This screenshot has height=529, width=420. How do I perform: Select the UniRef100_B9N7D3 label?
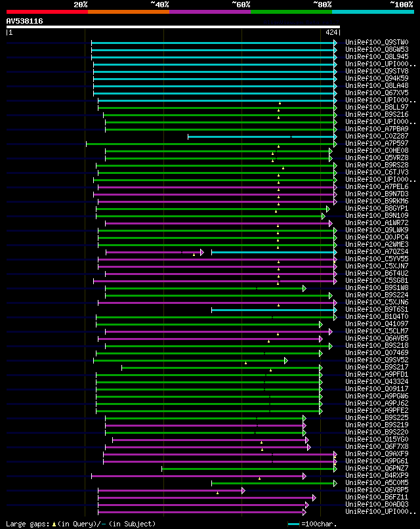(377, 194)
